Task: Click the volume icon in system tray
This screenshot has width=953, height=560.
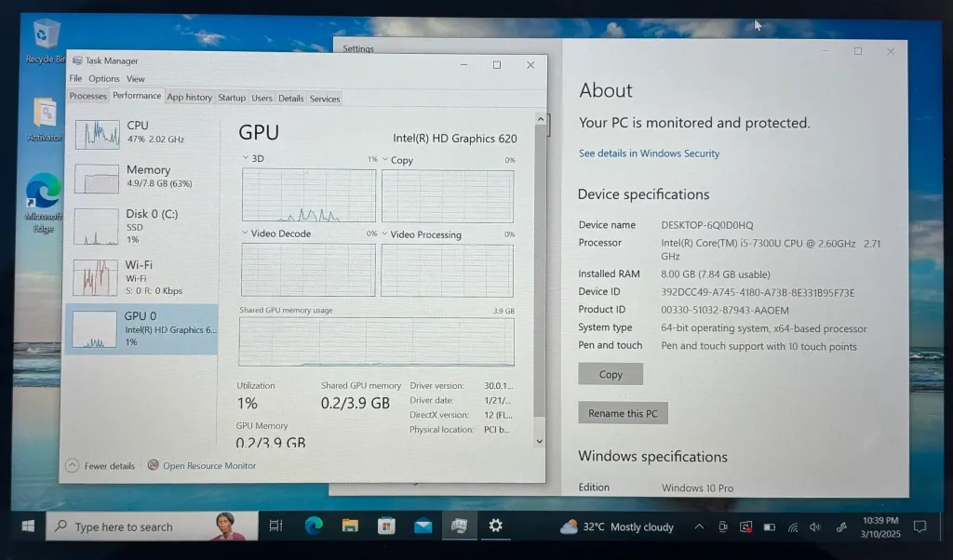Action: [815, 527]
